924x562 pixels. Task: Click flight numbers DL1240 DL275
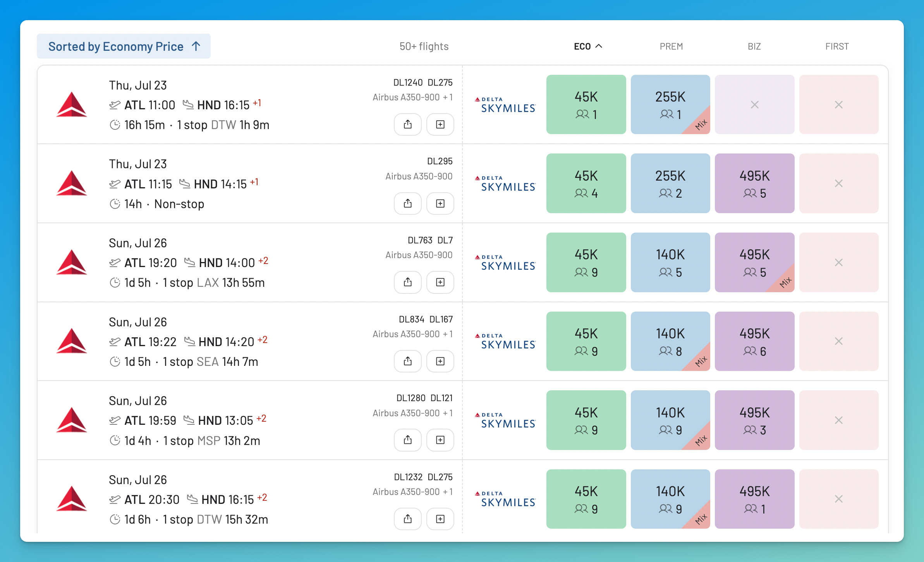tap(423, 83)
